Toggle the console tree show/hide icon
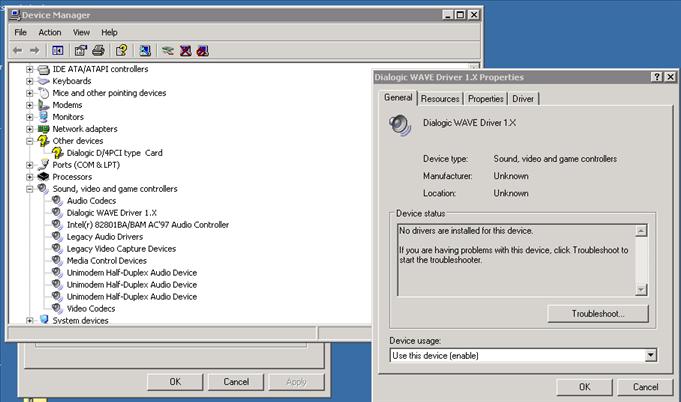This screenshot has height=402, width=681. [x=57, y=51]
